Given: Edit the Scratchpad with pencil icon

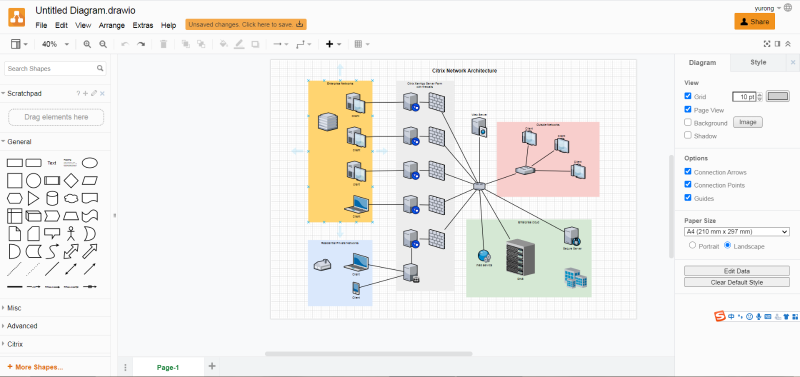Looking at the screenshot, I should (x=94, y=93).
